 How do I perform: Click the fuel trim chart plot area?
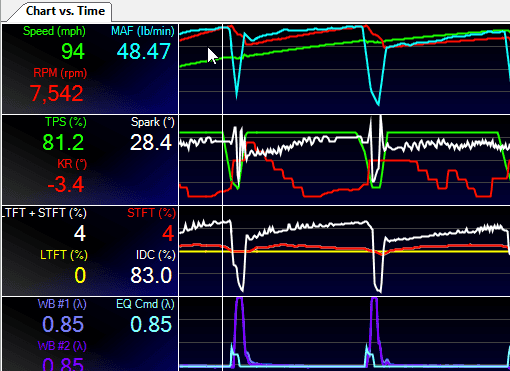tap(344, 251)
